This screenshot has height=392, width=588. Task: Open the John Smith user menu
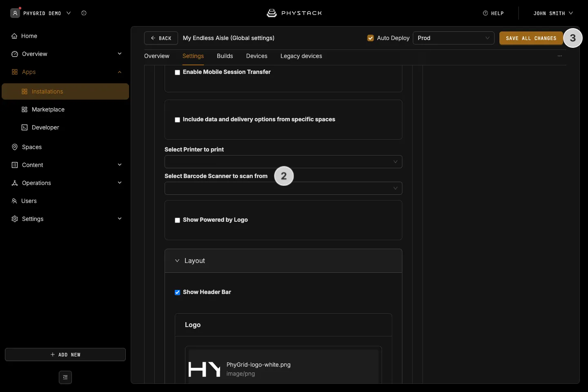553,13
